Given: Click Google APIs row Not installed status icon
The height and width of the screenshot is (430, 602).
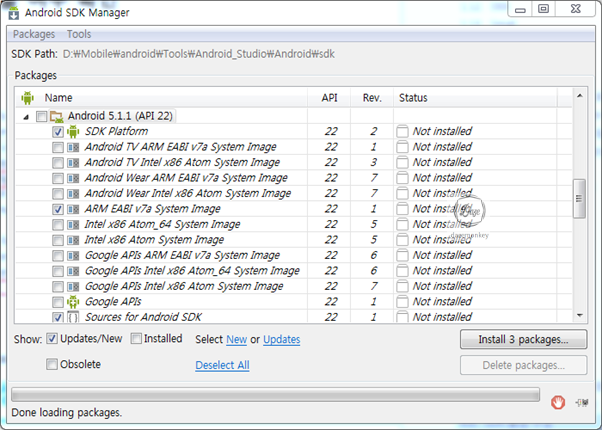Looking at the screenshot, I should point(402,302).
